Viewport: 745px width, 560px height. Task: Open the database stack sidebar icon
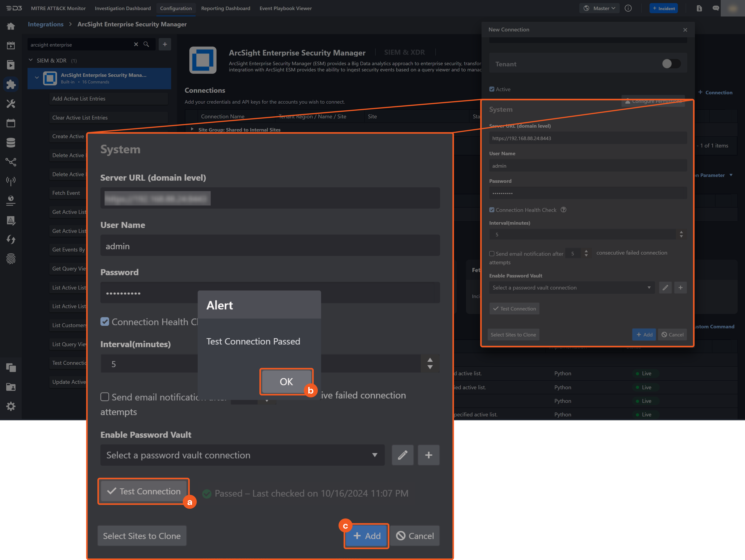11,143
